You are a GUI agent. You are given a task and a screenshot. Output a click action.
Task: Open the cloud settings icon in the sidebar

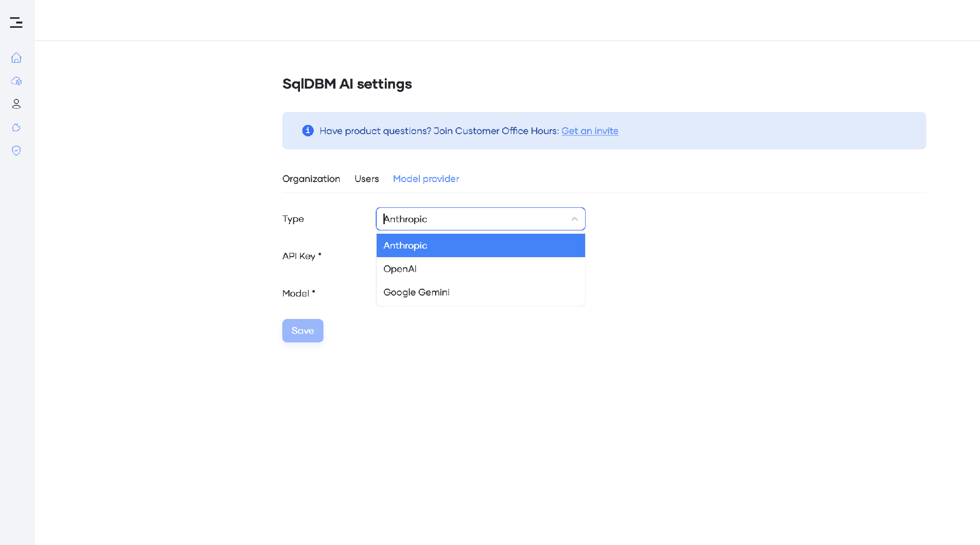tap(16, 81)
